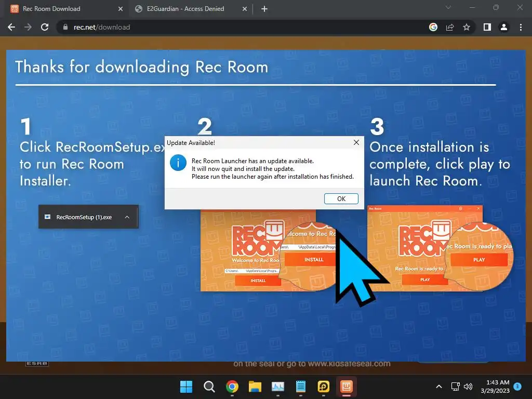Open File Explorer from the taskbar
The width and height of the screenshot is (532, 399).
click(255, 387)
